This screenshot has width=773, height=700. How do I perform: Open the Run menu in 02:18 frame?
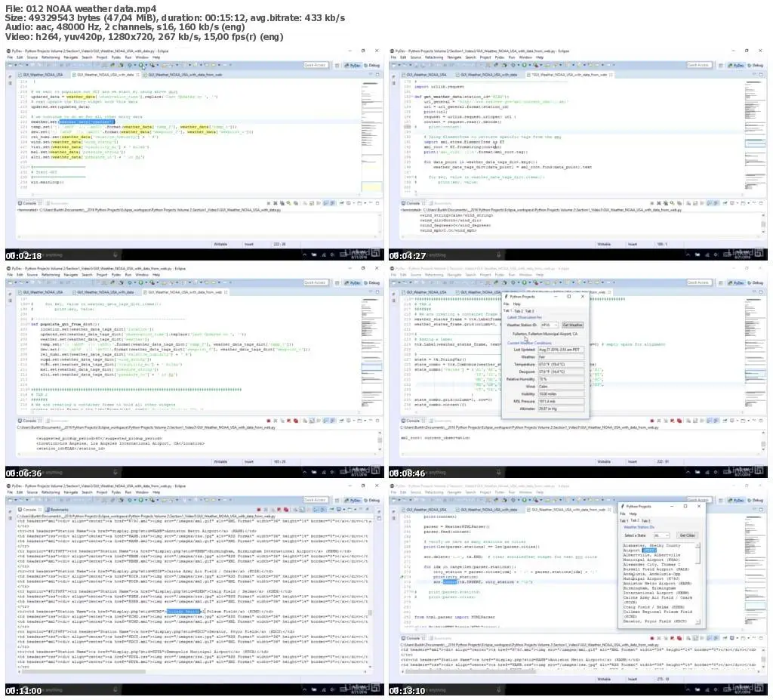pyautogui.click(x=128, y=57)
